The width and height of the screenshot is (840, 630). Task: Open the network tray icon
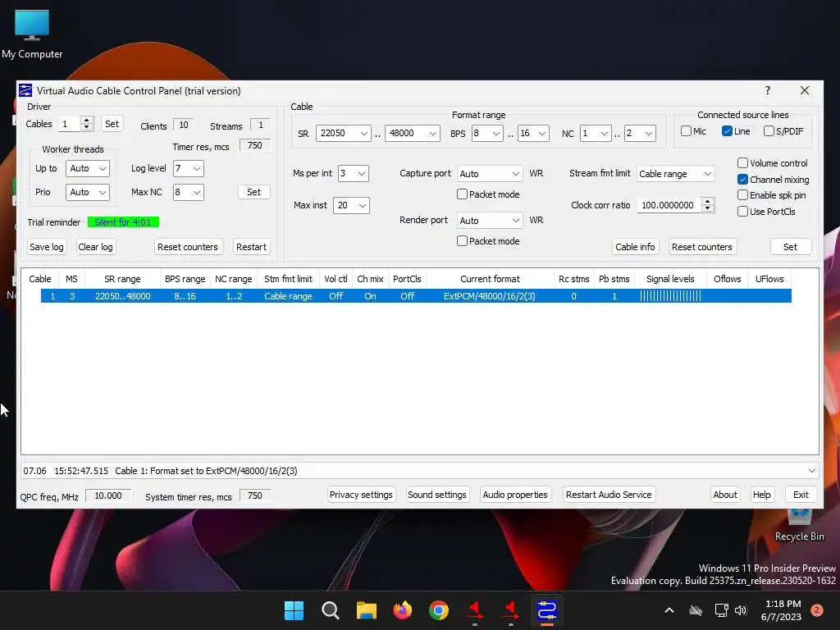722,610
